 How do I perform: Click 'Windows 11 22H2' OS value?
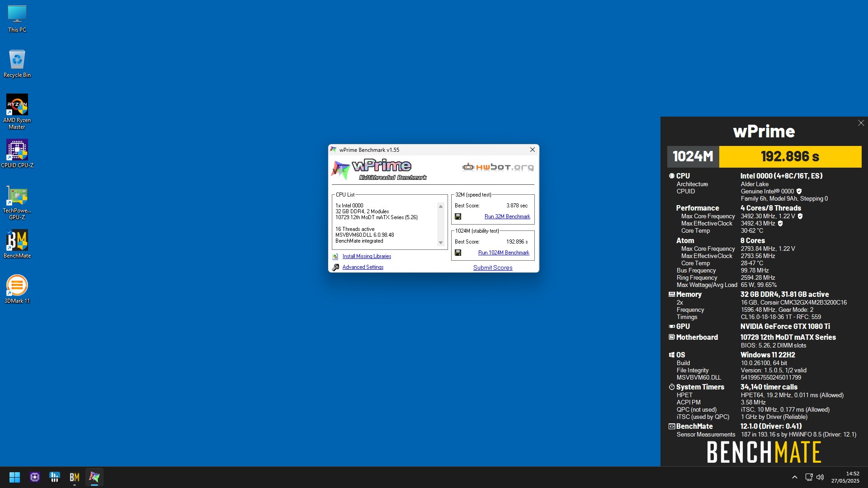(768, 355)
